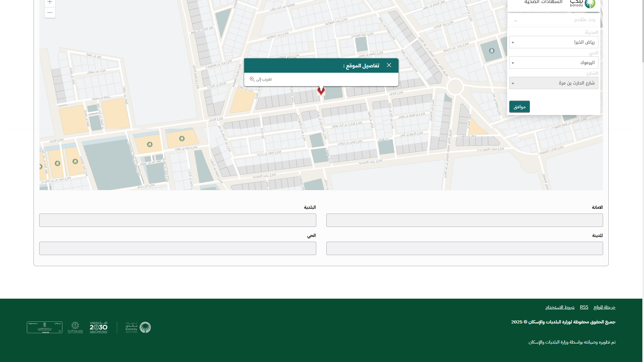The image size is (644, 362).
Task: Open the شروط الاستخدام terms link
Action: [560, 307]
